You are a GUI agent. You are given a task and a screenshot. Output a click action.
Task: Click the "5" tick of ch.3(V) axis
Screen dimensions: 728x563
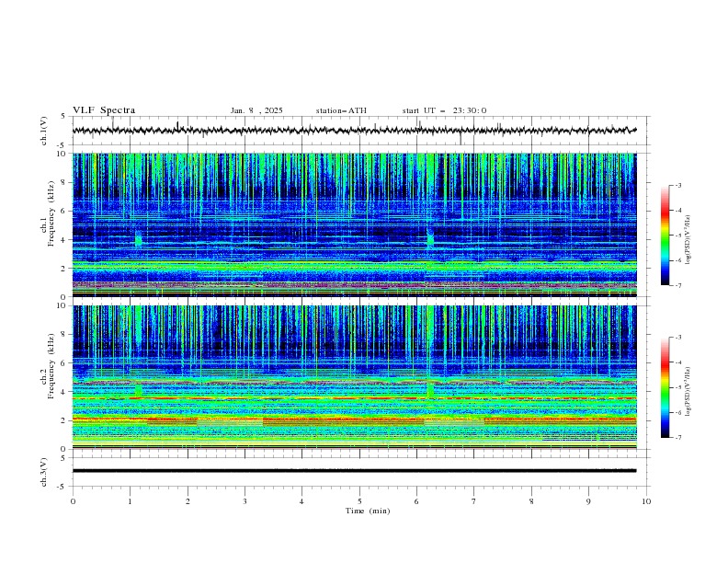pos(63,457)
